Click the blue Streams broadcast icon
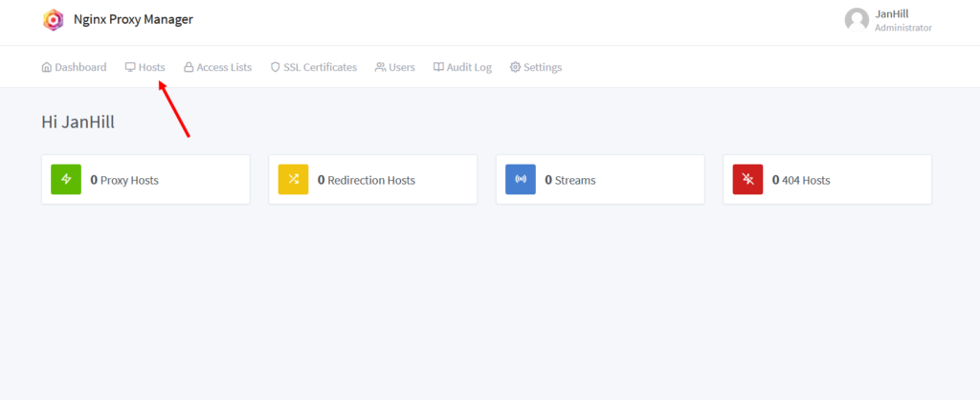The height and width of the screenshot is (400, 980). pyautogui.click(x=521, y=179)
